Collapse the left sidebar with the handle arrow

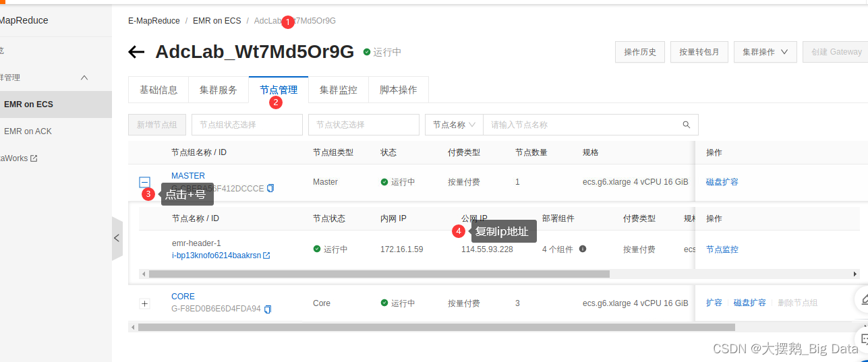117,238
